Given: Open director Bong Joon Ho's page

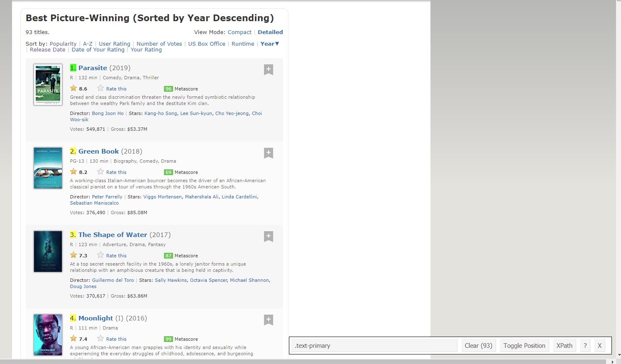Looking at the screenshot, I should click(108, 113).
